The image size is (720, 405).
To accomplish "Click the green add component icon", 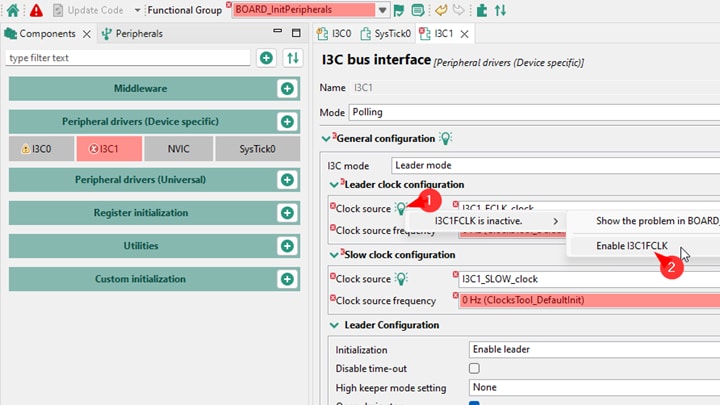I will click(x=266, y=58).
